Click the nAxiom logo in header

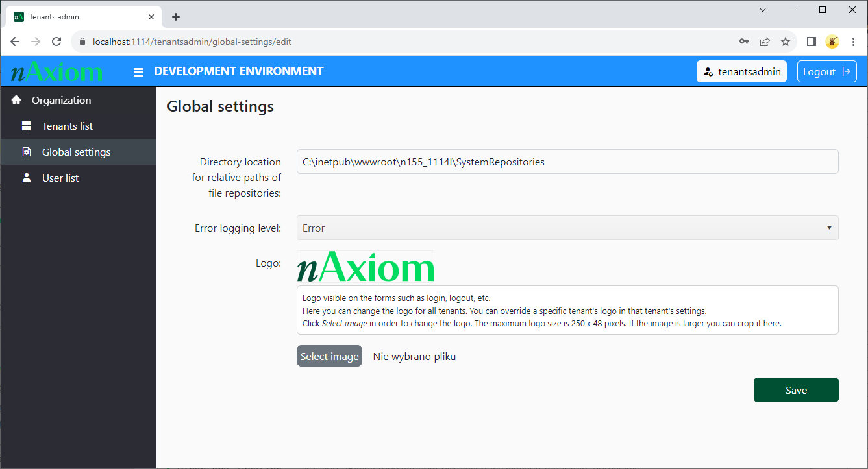(x=57, y=72)
